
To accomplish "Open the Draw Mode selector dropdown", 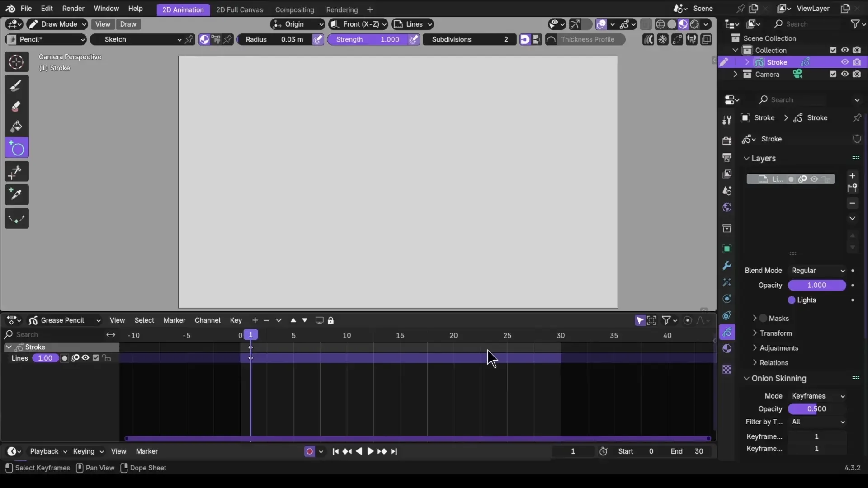I will tap(57, 24).
